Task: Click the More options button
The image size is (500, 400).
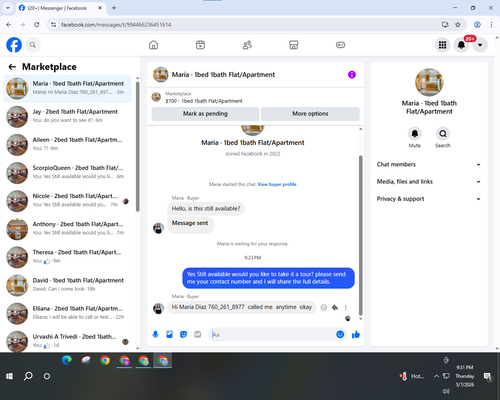Action: [x=310, y=114]
